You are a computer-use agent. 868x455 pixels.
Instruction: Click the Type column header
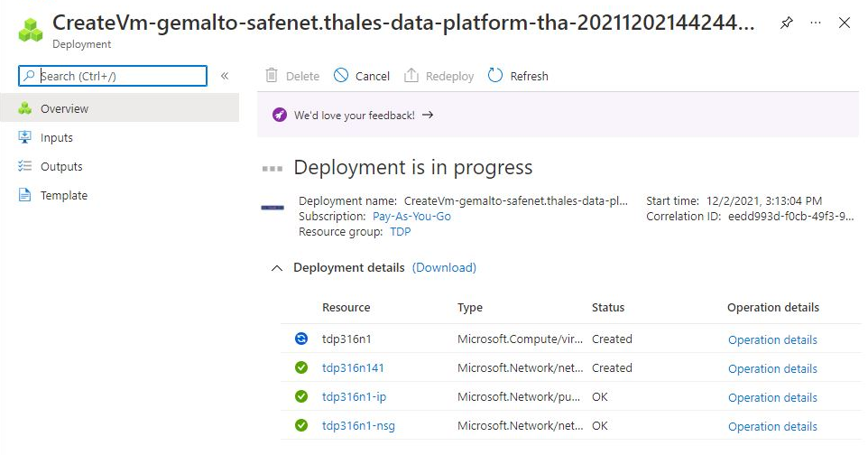[x=470, y=308]
